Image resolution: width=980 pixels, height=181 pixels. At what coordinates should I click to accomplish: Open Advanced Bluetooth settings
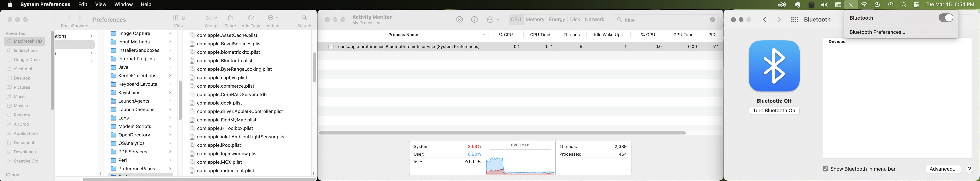tap(943, 169)
